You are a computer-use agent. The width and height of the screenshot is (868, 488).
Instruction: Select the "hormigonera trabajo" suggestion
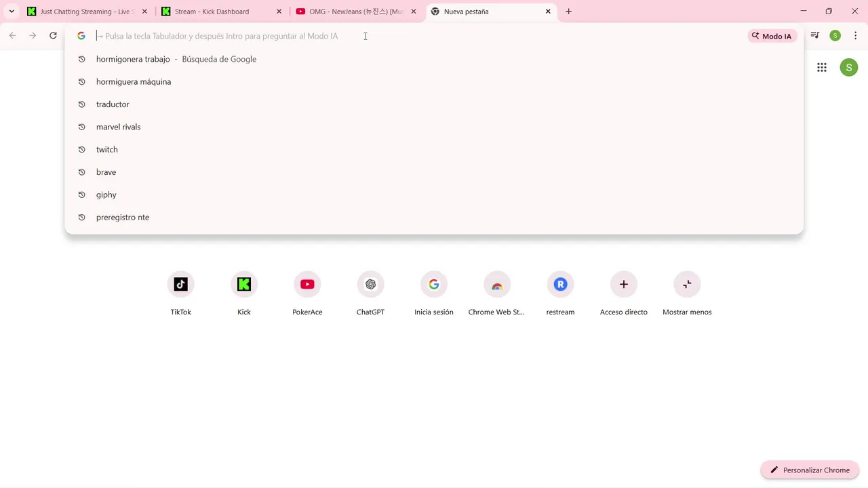(x=434, y=59)
